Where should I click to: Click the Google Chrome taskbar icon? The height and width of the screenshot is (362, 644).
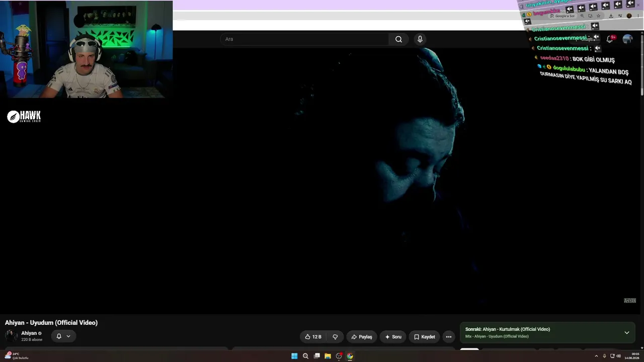(350, 356)
